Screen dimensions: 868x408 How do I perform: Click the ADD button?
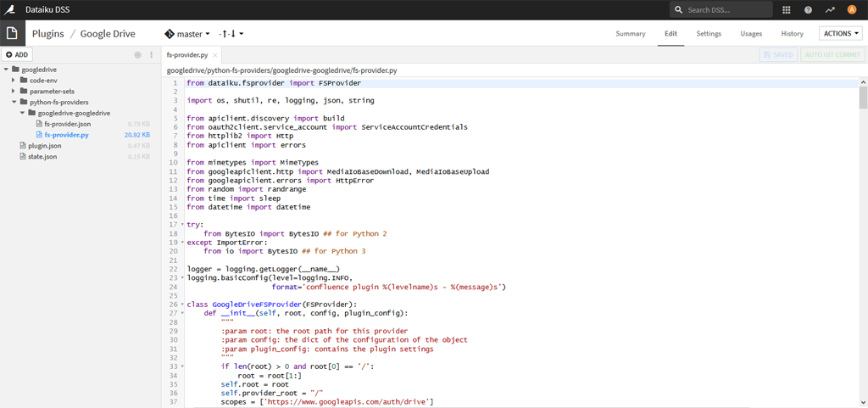tap(17, 55)
